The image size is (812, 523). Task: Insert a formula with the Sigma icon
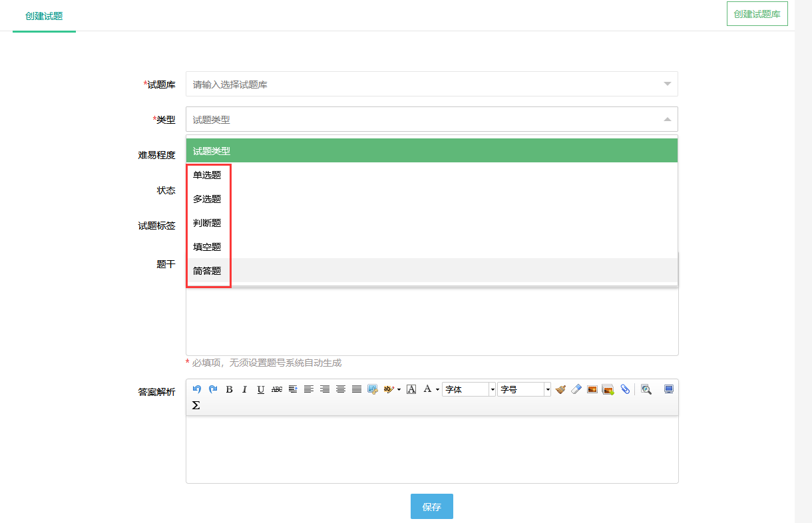(x=196, y=405)
